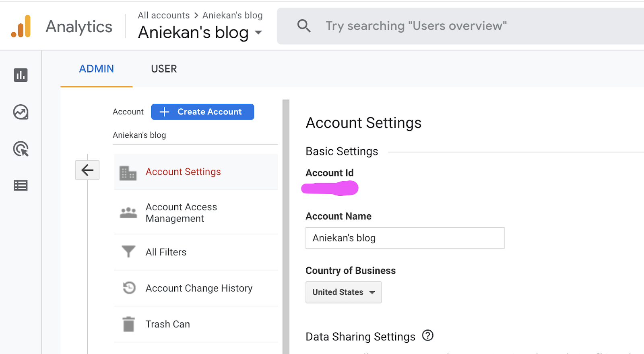The height and width of the screenshot is (354, 644).
Task: Open Account Access Management
Action: pyautogui.click(x=181, y=212)
